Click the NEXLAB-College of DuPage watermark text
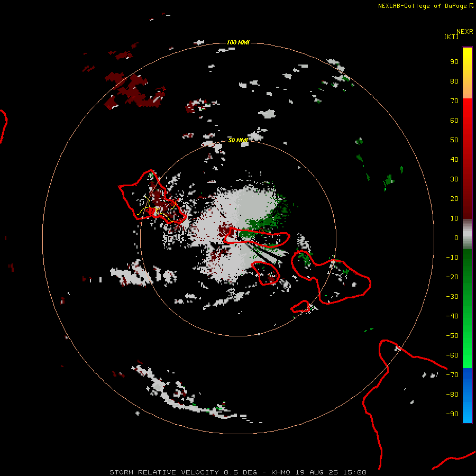 point(425,6)
